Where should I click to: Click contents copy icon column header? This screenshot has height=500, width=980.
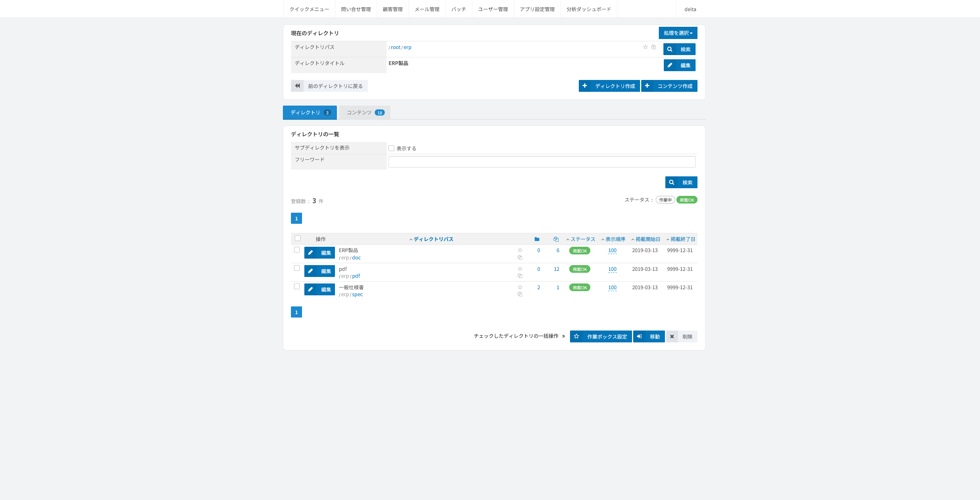coord(556,239)
